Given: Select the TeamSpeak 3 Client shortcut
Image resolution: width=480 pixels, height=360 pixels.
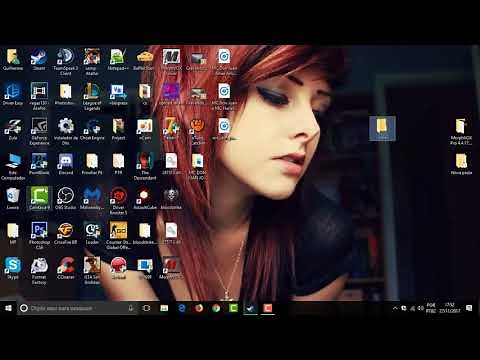Looking at the screenshot, I should point(66,62).
